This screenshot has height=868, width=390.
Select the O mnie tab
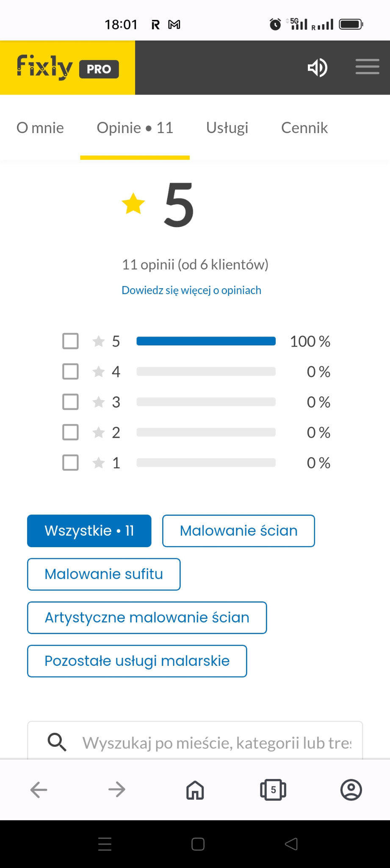40,128
